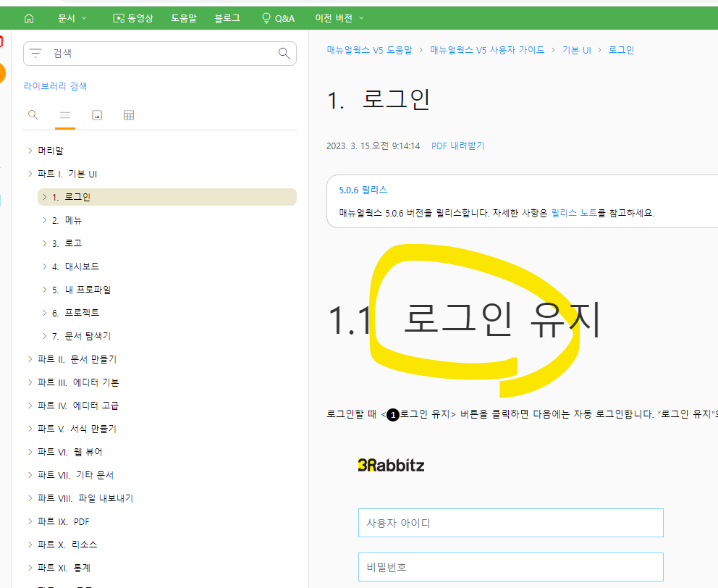Click the search magnifier icon in search box
The image size is (718, 588).
tap(284, 53)
